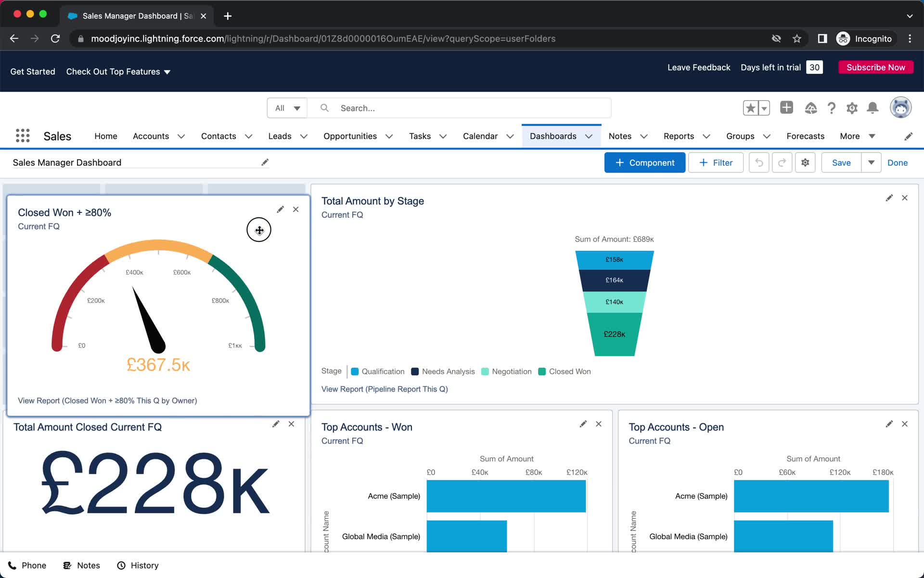Remove the Total Amount by Stage component
Viewport: 924px width, 578px height.
click(905, 198)
